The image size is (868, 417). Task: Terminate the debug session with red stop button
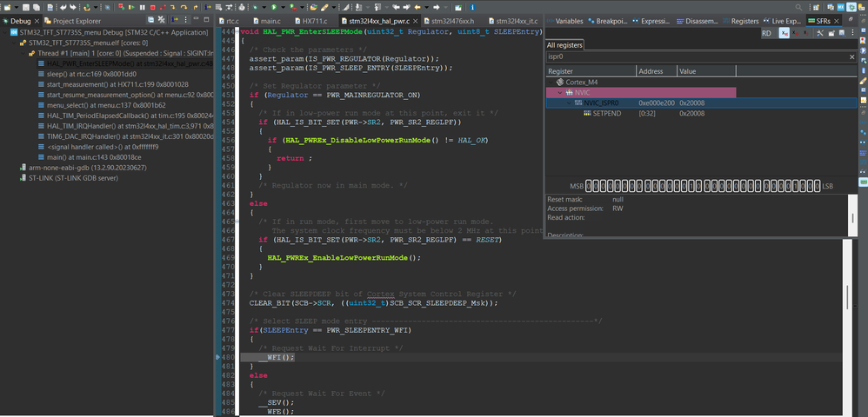152,7
